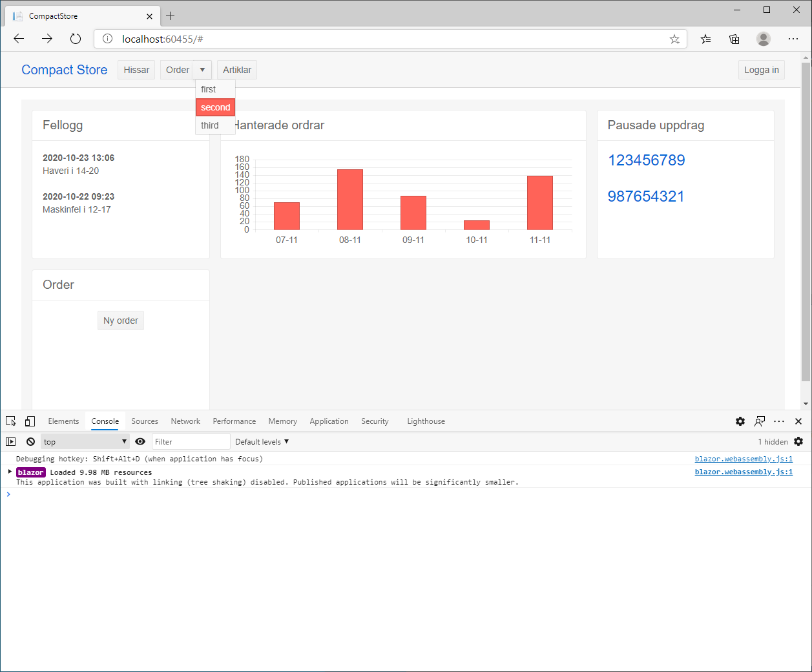Switch to the Memory tab
Screen dimensions: 812x672
[283, 421]
